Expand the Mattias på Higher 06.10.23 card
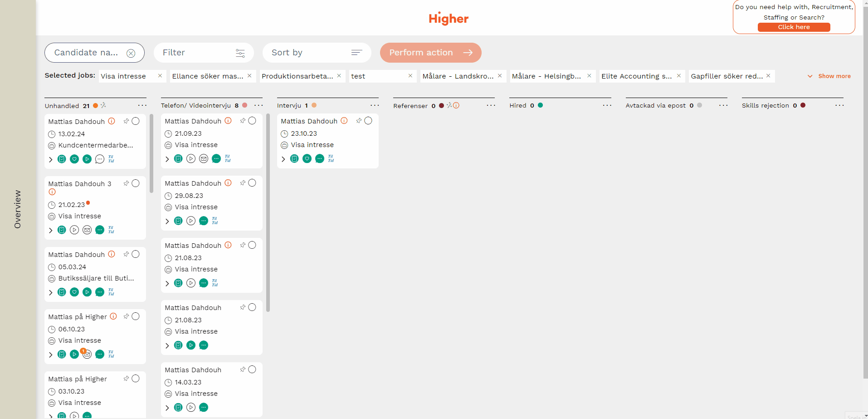868x419 pixels. pyautogui.click(x=51, y=355)
